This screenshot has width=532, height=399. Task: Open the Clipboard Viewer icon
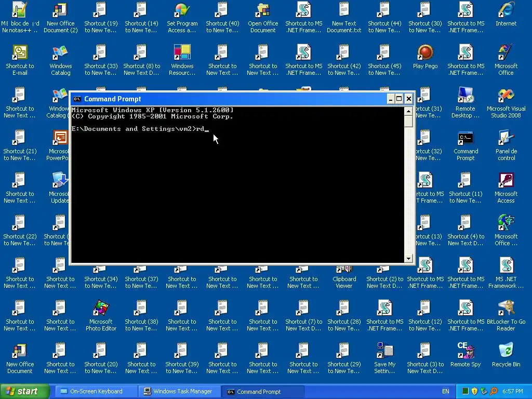click(344, 276)
